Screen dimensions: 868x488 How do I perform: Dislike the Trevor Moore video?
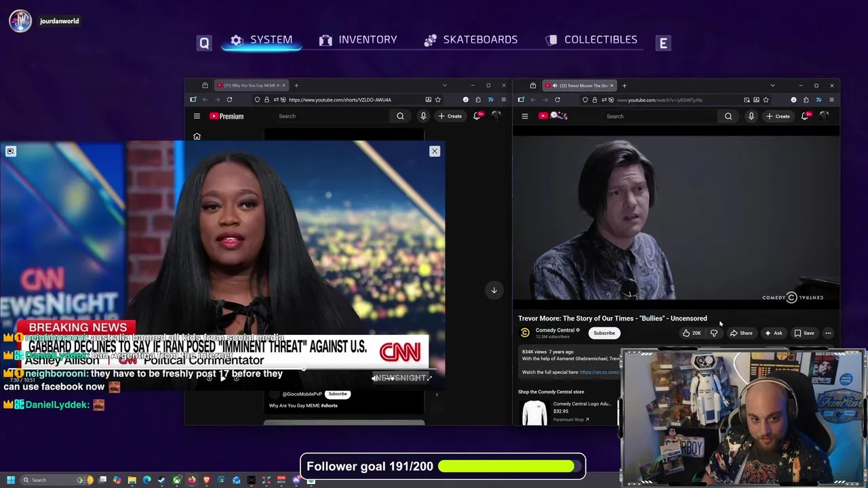714,333
